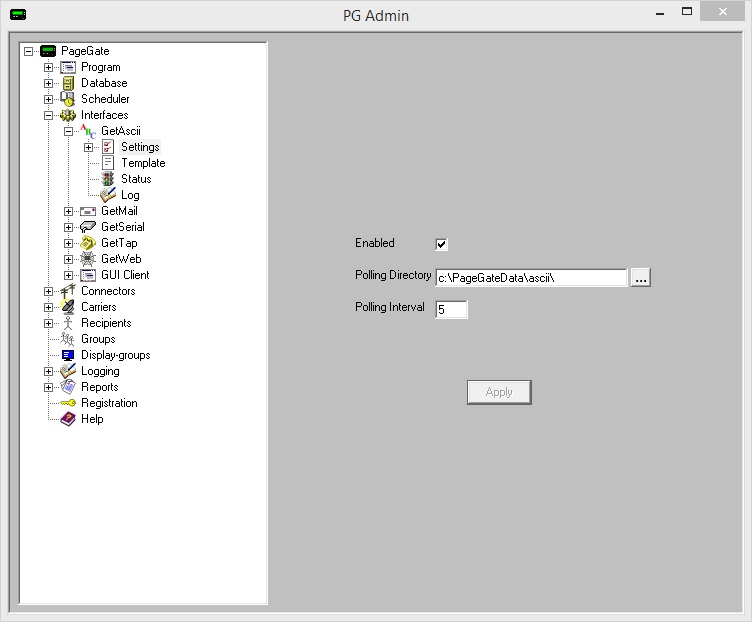Click the GetTap telephone icon
752x622 pixels.
point(88,243)
